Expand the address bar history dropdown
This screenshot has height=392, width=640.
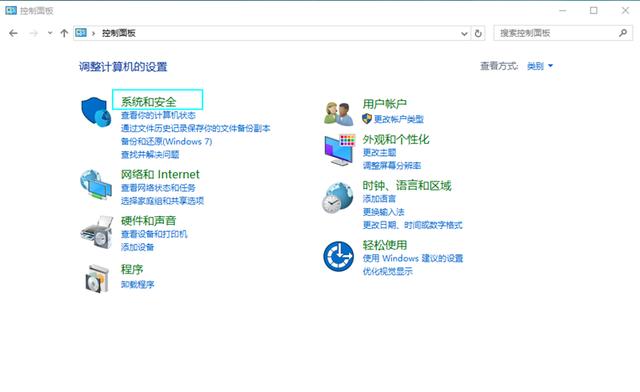point(464,33)
